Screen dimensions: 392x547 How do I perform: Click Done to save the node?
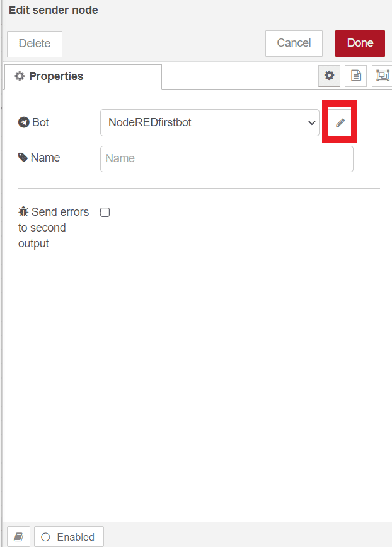[x=360, y=43]
